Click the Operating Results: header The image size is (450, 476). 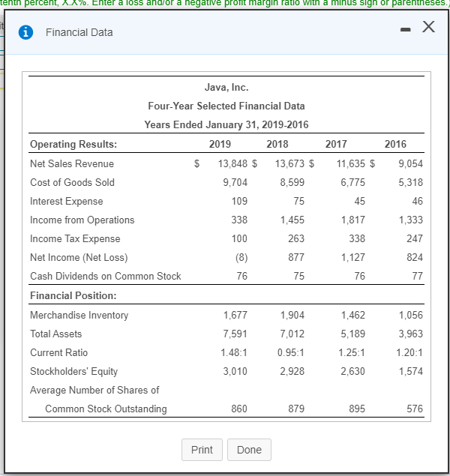[x=73, y=144]
